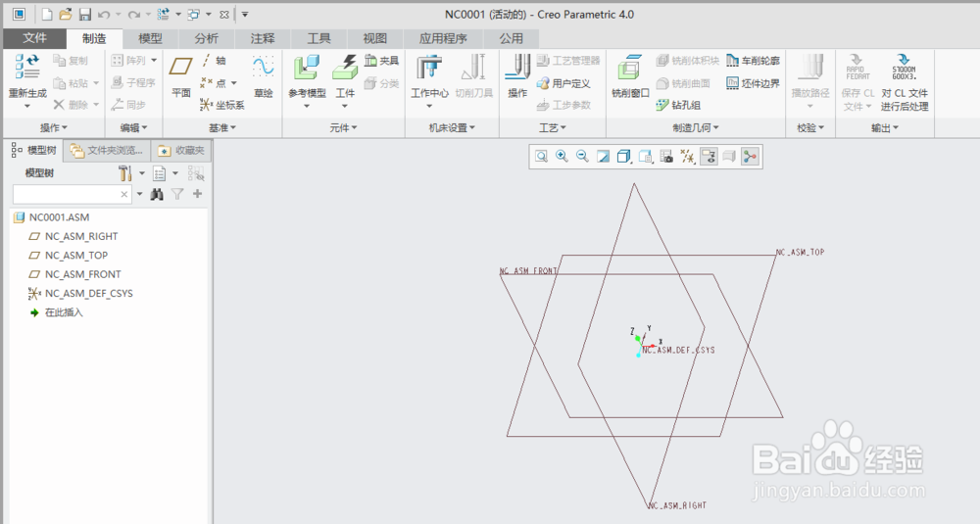Image resolution: width=980 pixels, height=524 pixels.
Task: Click the 钻孔组 drill group tool
Action: 678,105
